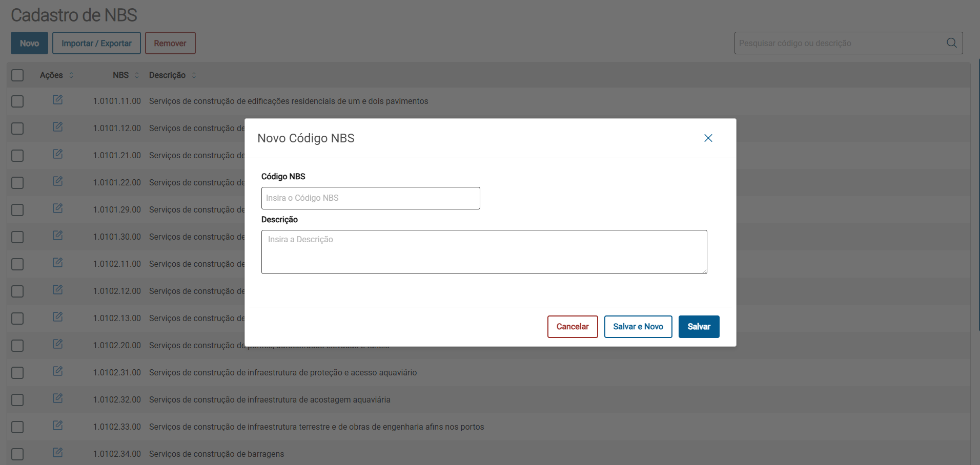
Task: Select checkbox for row 1.0102.32.00
Action: [17, 400]
